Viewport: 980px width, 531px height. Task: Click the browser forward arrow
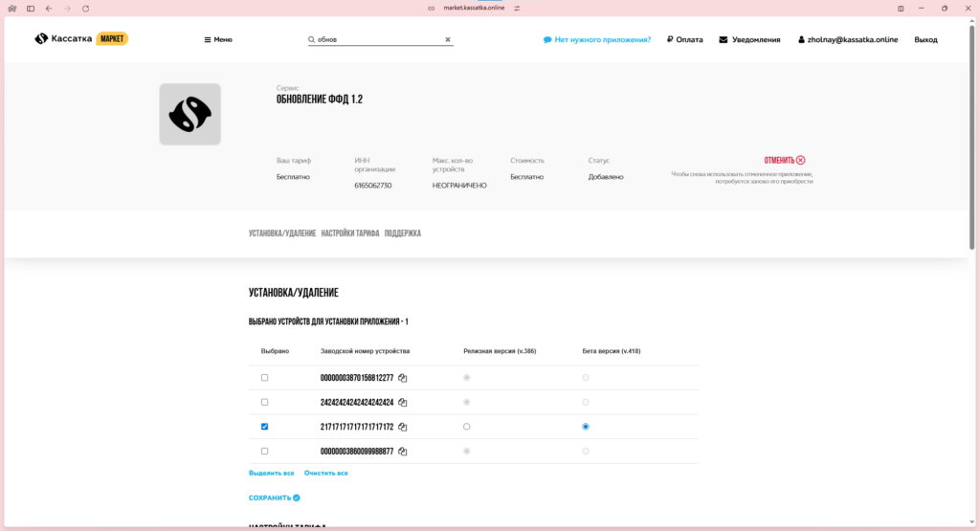[68, 9]
